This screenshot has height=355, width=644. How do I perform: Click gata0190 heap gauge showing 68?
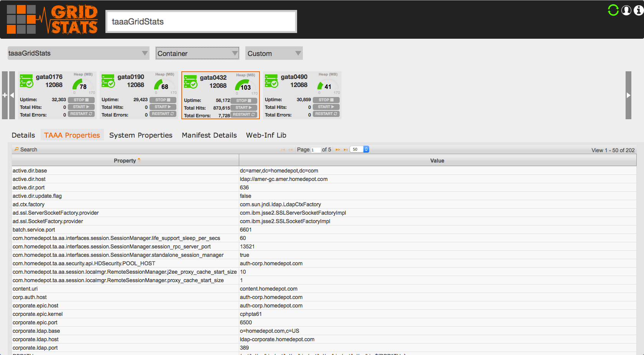[165, 84]
